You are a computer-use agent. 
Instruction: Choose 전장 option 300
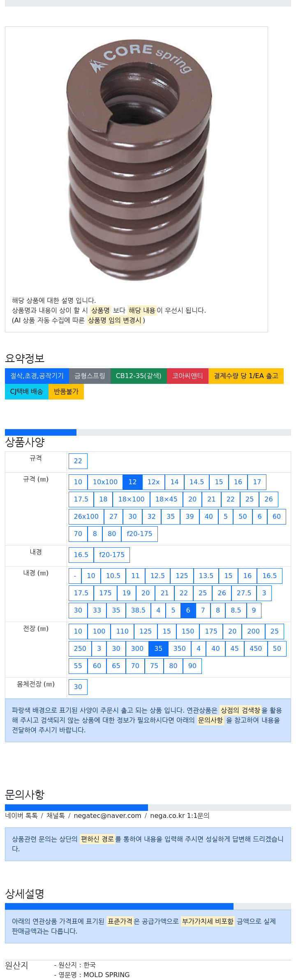137,648
